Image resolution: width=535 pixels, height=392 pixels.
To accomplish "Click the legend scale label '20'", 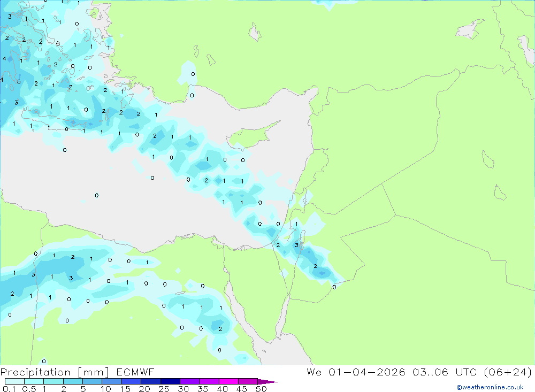I will click(144, 389).
